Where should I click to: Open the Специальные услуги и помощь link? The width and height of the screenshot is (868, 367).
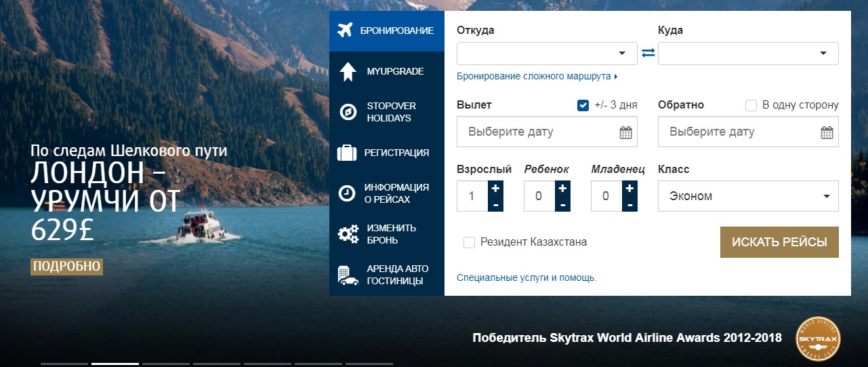(x=526, y=277)
